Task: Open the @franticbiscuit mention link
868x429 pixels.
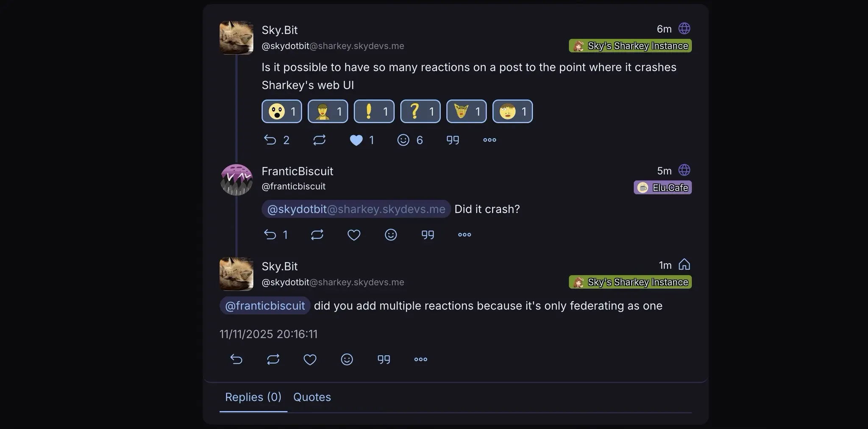Action: tap(265, 305)
